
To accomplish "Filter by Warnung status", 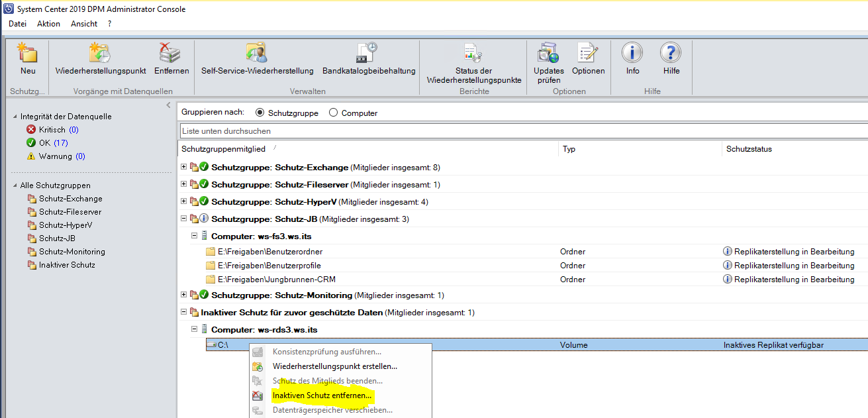I will point(56,156).
